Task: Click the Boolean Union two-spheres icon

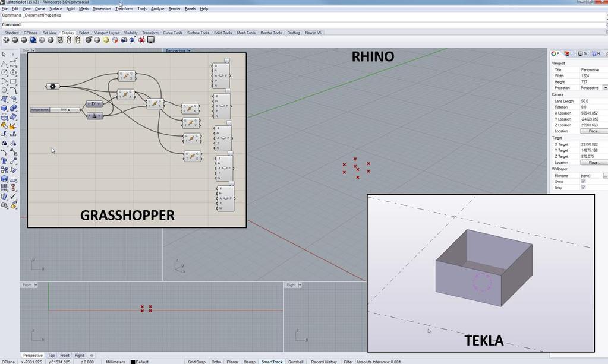Action: 13,108
